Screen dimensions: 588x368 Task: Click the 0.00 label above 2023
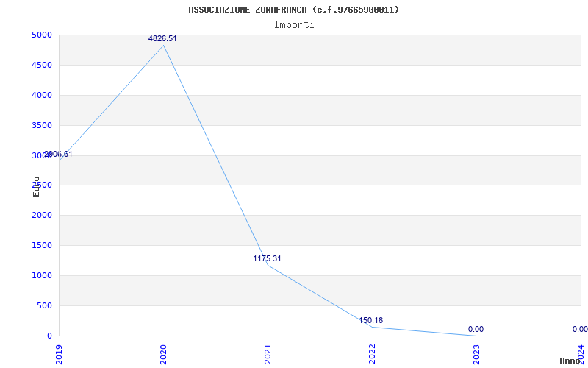[x=476, y=329]
